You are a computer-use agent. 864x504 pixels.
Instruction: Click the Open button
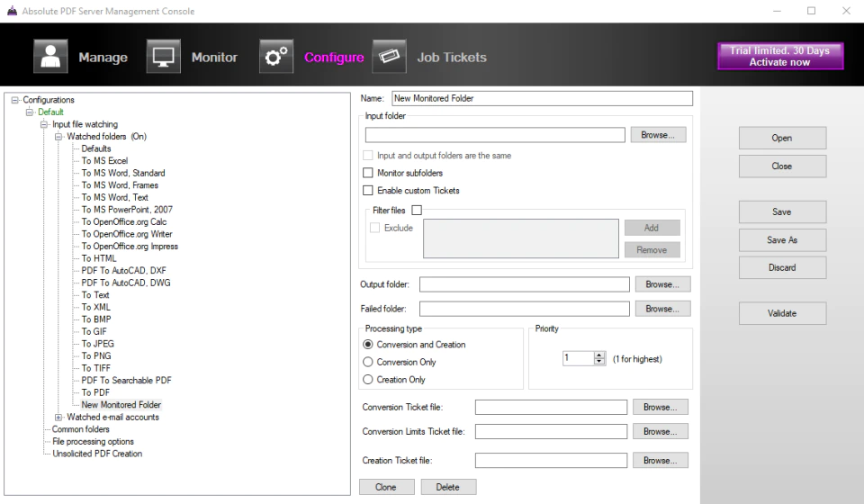782,139
